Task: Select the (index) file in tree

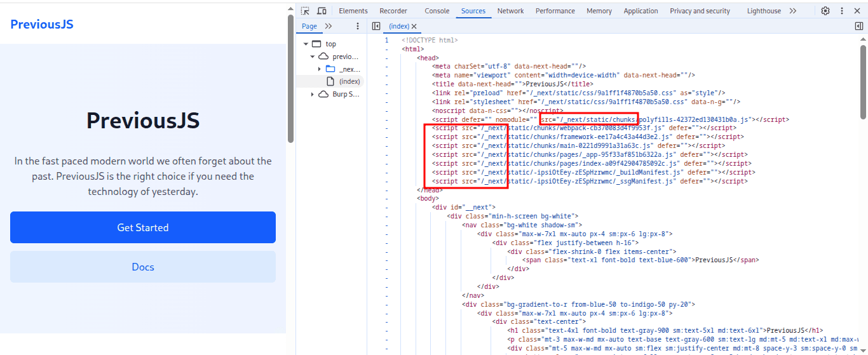Action: [x=349, y=81]
